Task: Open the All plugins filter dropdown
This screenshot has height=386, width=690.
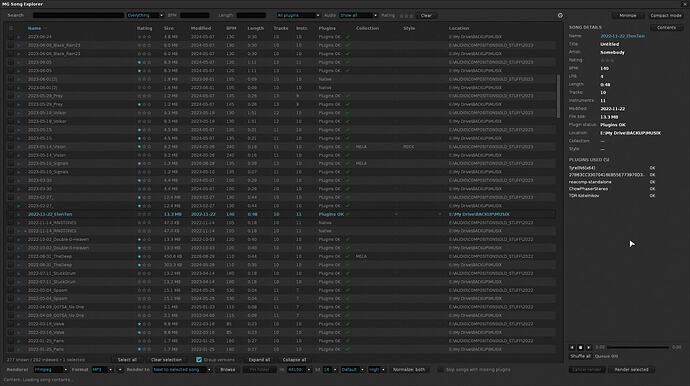Action: click(298, 15)
